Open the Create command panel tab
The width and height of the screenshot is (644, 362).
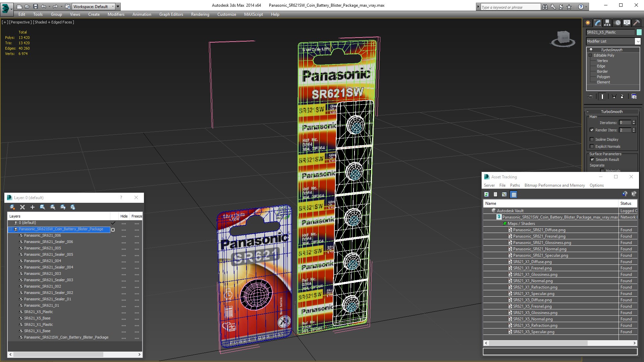coord(588,23)
